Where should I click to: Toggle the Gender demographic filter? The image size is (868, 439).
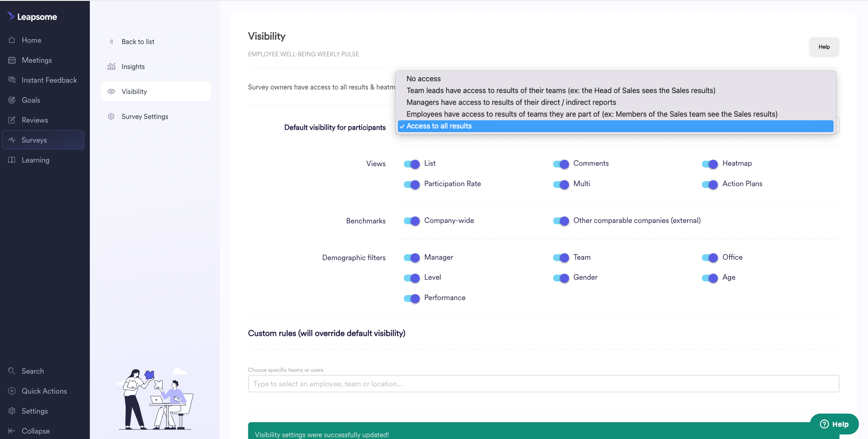[x=561, y=278]
